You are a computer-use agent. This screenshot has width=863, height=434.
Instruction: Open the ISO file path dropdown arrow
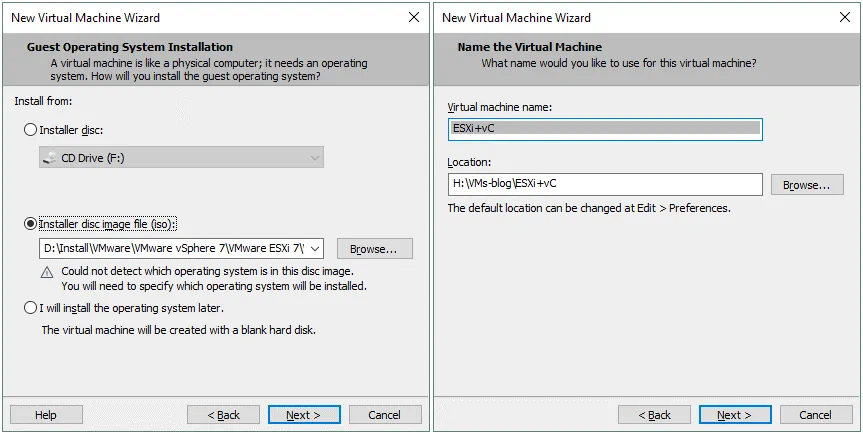[316, 249]
